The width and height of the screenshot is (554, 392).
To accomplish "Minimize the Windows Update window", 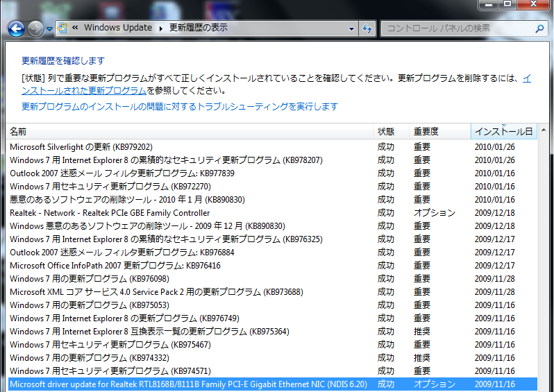I will click(x=489, y=4).
